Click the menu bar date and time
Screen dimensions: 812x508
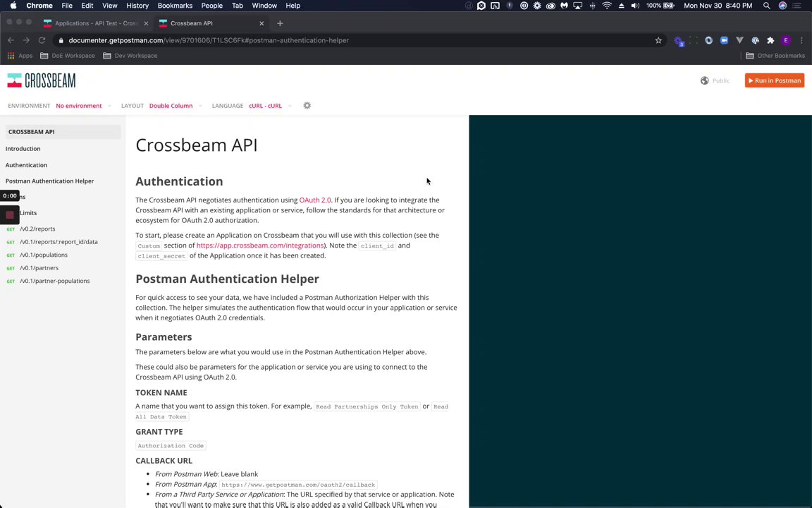pyautogui.click(x=718, y=6)
